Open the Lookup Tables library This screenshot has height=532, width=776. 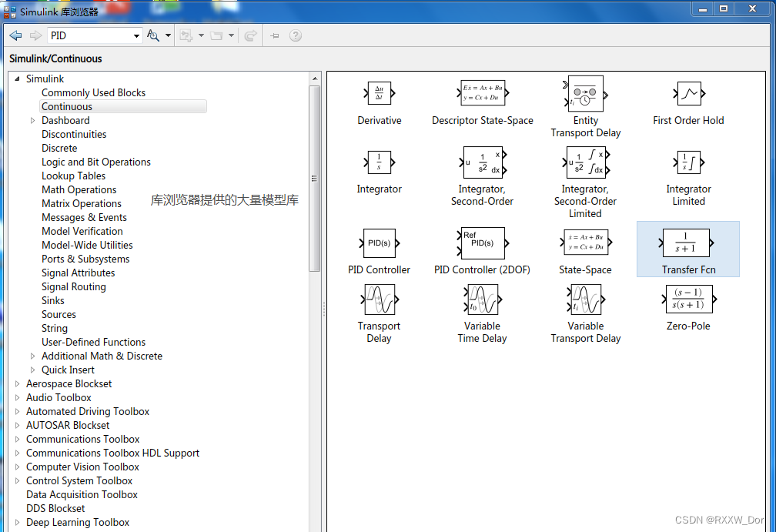pyautogui.click(x=73, y=176)
